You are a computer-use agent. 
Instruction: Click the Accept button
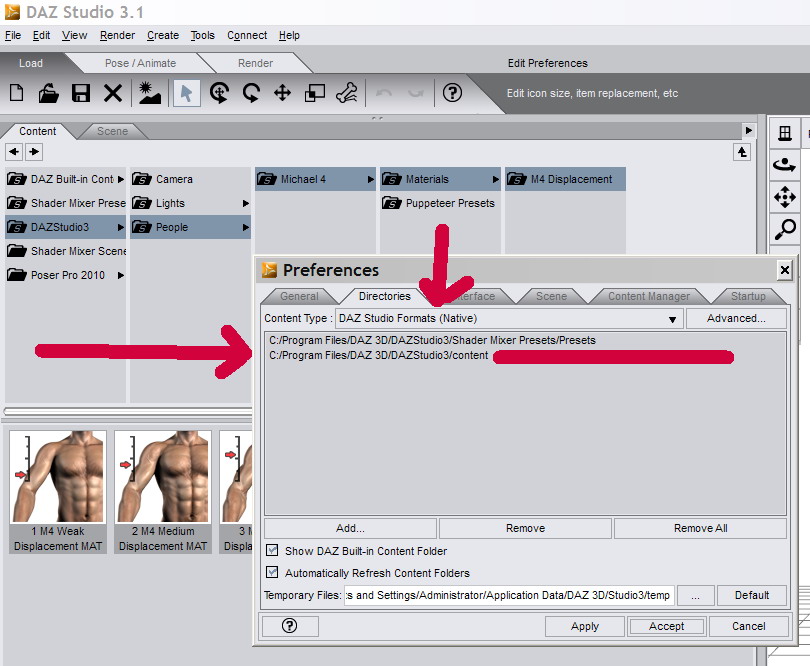coord(666,626)
